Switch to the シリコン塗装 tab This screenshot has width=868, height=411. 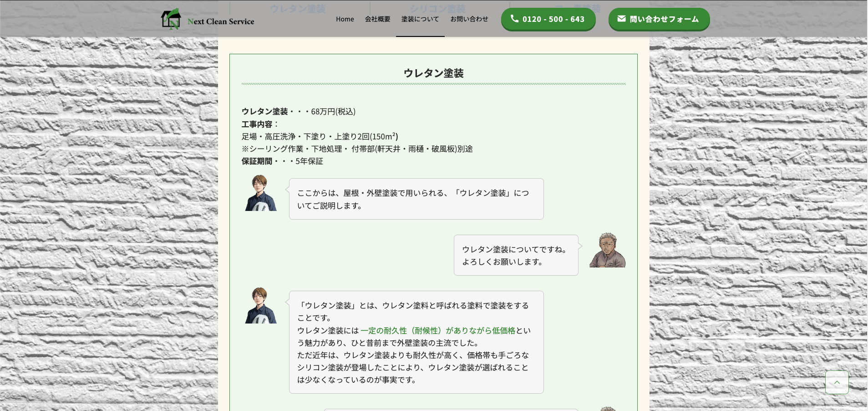(x=437, y=8)
